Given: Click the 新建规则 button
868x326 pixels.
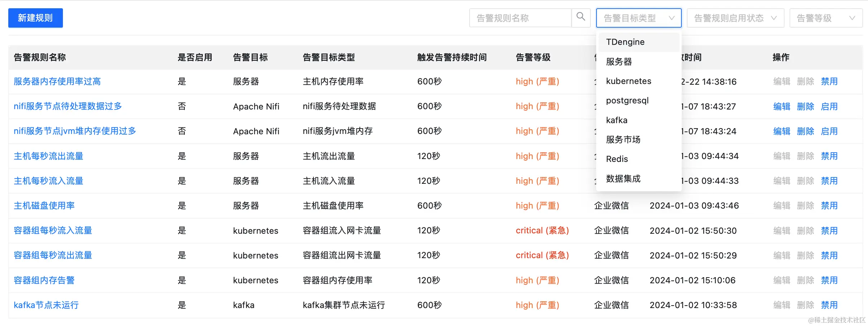Looking at the screenshot, I should point(35,18).
